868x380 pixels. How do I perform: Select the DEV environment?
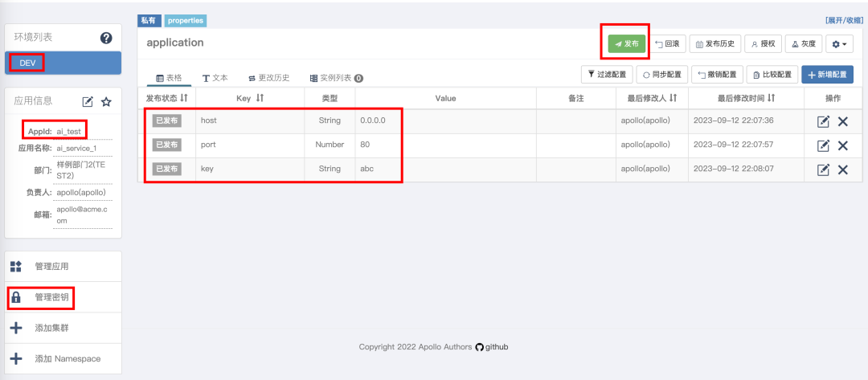[27, 63]
